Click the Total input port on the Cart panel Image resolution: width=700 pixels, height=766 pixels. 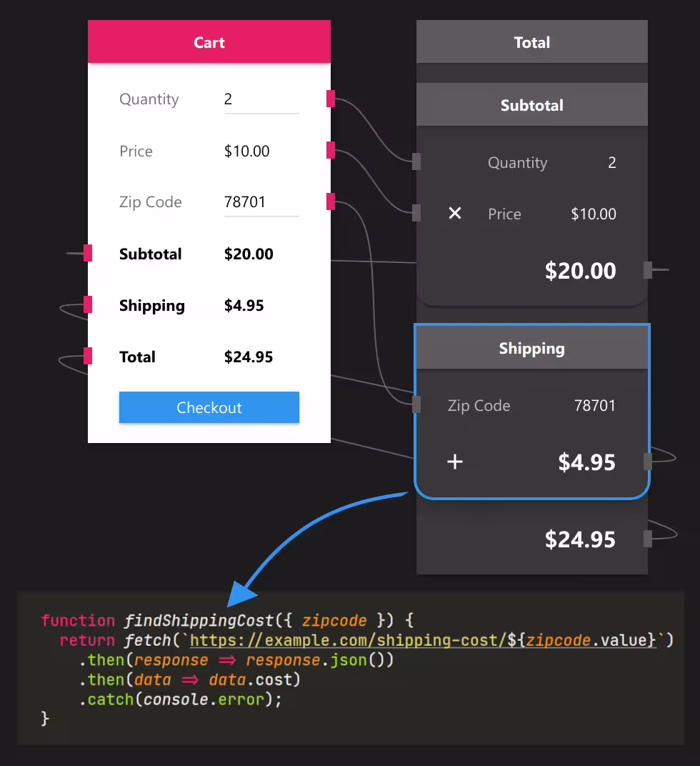click(87, 356)
